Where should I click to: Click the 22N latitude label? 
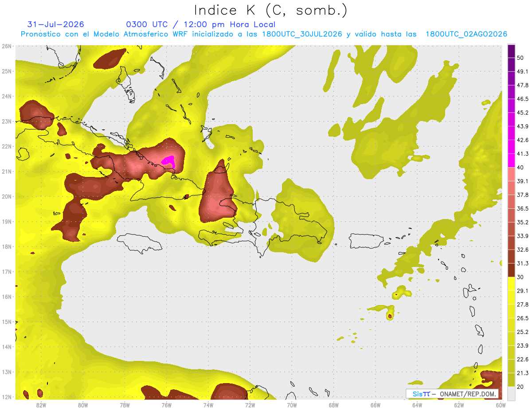click(7, 146)
